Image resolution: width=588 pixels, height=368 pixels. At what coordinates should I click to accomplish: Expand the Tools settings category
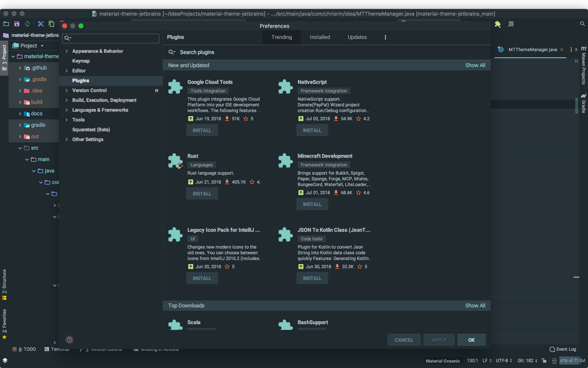(67, 120)
